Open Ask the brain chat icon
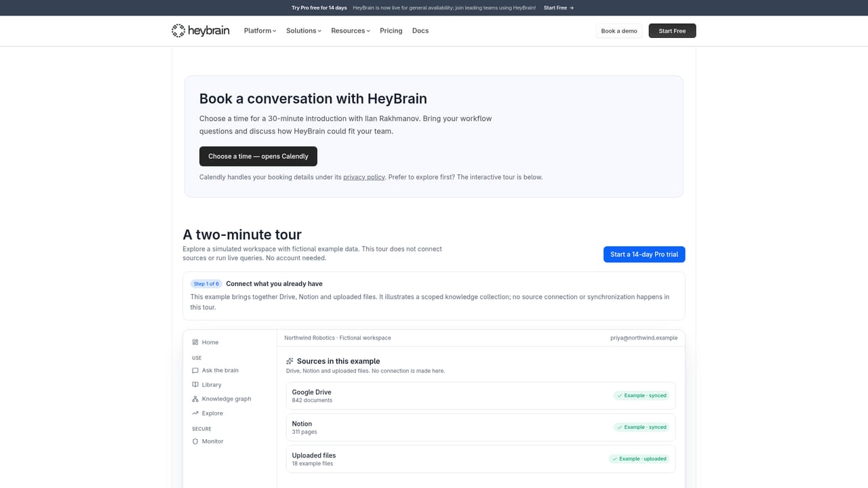Viewport: 868px width, 488px height. coord(195,371)
